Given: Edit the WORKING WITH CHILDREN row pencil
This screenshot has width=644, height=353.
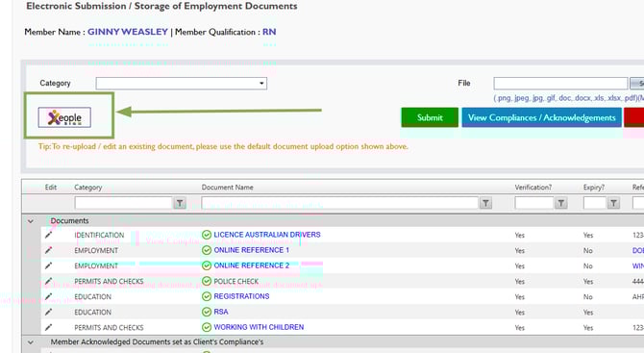Looking at the screenshot, I should pyautogui.click(x=48, y=327).
